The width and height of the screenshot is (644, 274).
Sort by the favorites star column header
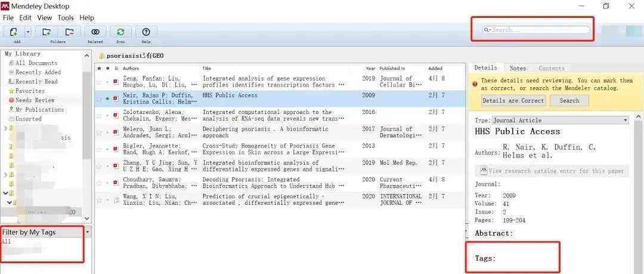click(x=99, y=68)
